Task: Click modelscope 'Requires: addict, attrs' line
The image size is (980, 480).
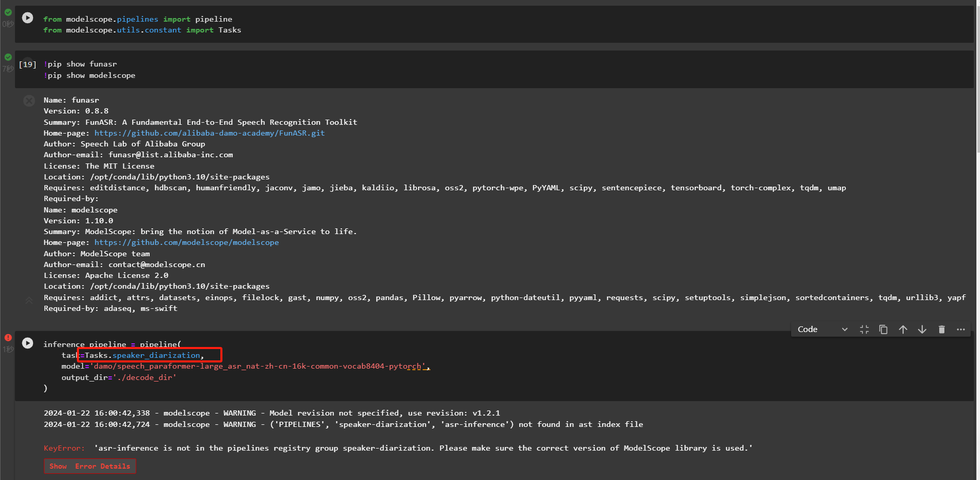Action: coord(505,297)
